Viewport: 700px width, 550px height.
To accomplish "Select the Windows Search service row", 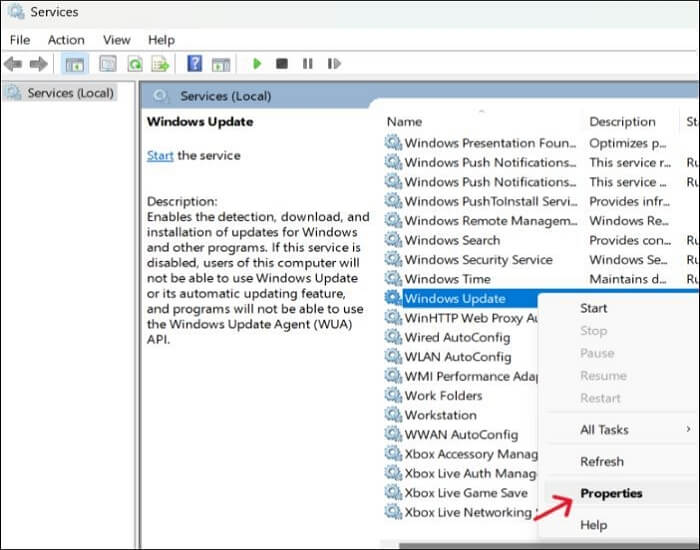I will 452,240.
